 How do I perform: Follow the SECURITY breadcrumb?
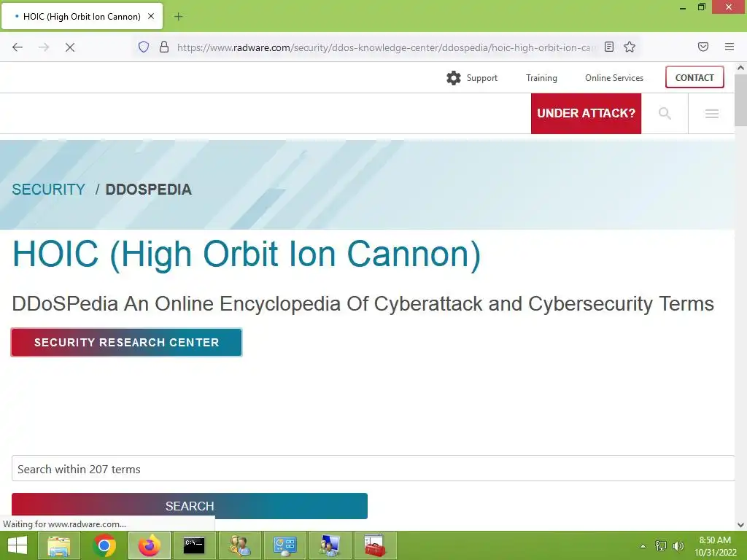(49, 190)
